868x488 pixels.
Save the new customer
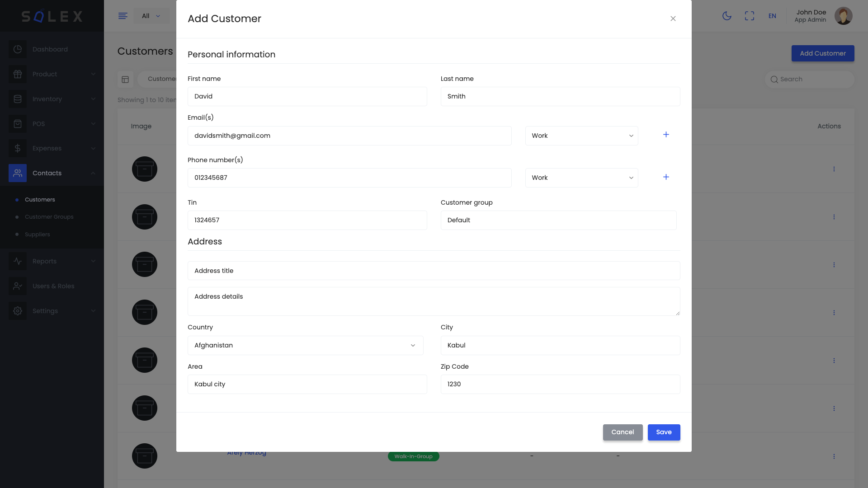664,432
